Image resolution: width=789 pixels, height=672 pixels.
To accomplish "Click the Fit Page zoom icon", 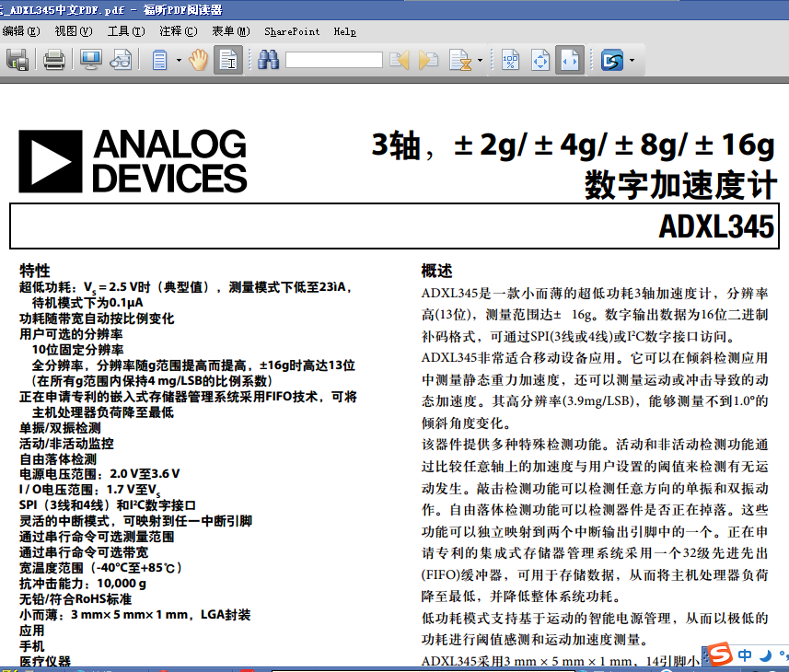I will pyautogui.click(x=540, y=61).
